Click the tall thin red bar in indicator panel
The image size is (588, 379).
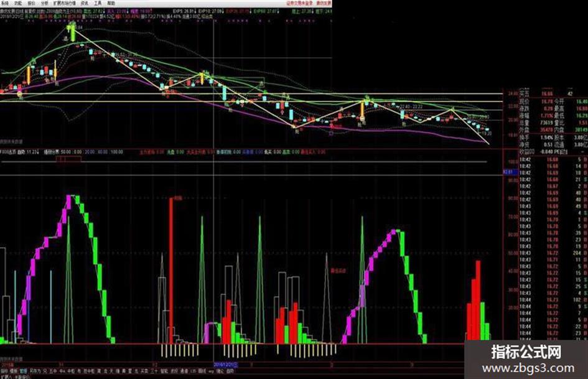[171, 270]
